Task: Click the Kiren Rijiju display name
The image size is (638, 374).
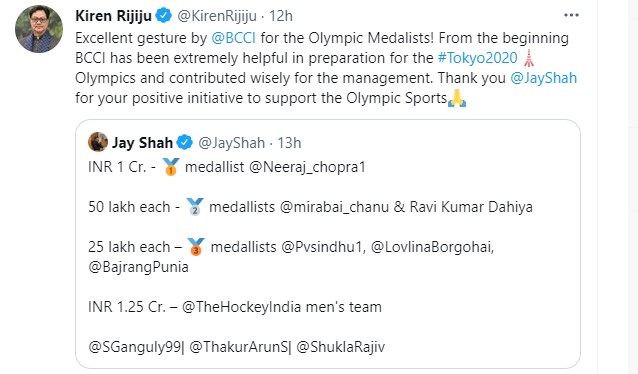Action: coord(114,16)
